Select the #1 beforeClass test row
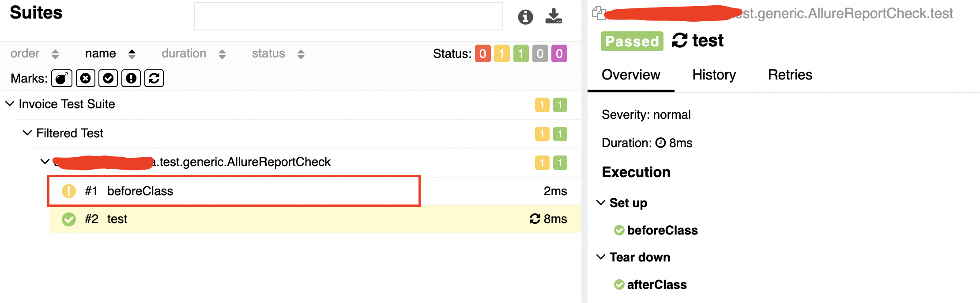The width and height of the screenshot is (980, 303). (x=315, y=191)
